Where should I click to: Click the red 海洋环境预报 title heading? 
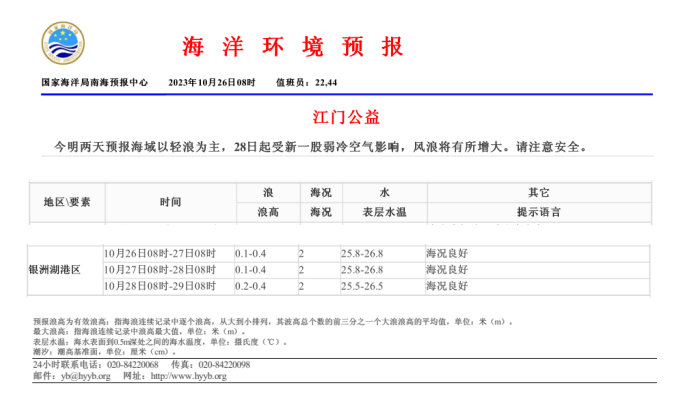293,46
